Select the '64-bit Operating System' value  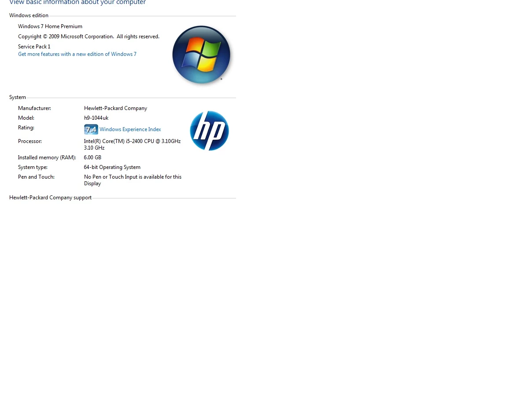[x=112, y=167]
